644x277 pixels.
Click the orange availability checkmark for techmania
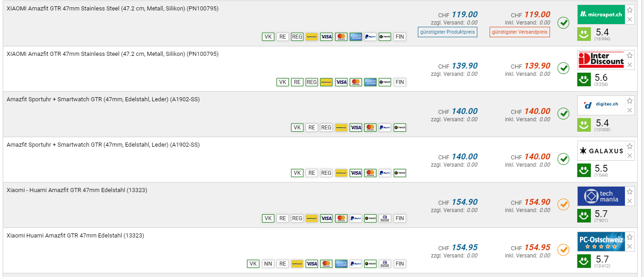563,204
